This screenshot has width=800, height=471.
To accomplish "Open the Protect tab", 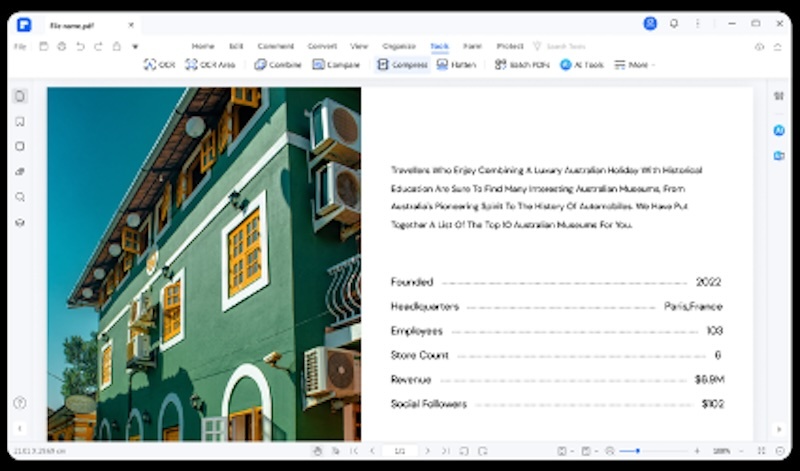I will click(x=510, y=46).
